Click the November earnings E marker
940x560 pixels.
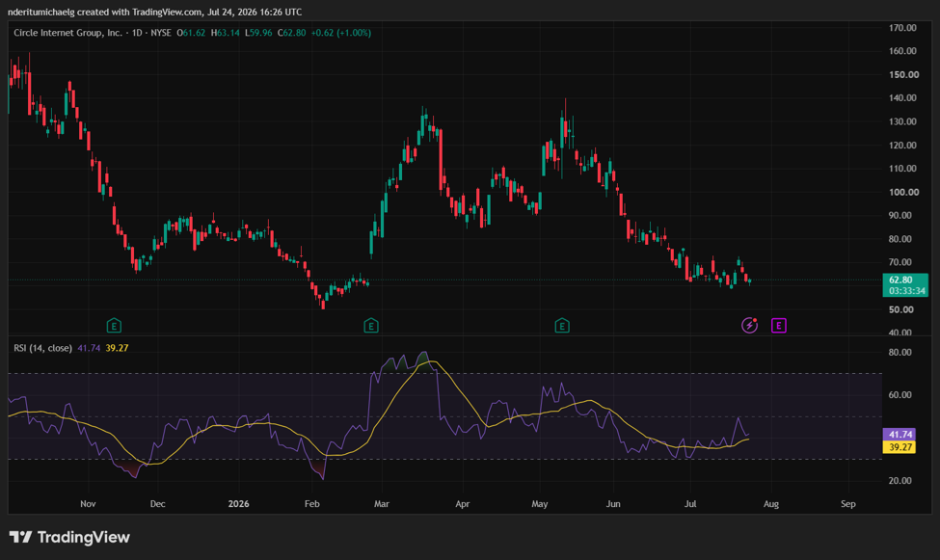point(114,326)
